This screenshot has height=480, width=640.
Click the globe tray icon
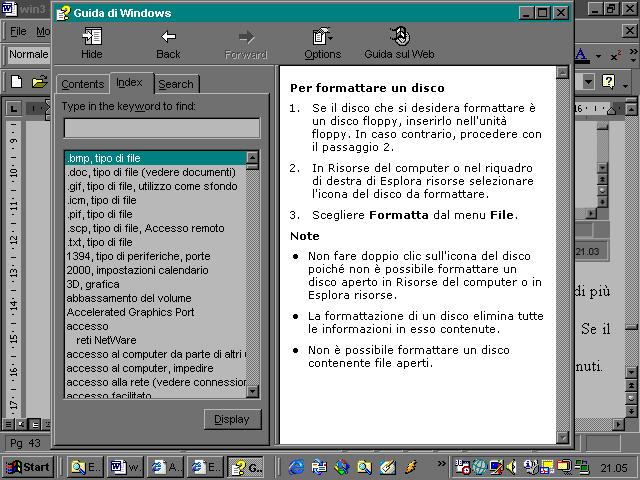click(480, 467)
